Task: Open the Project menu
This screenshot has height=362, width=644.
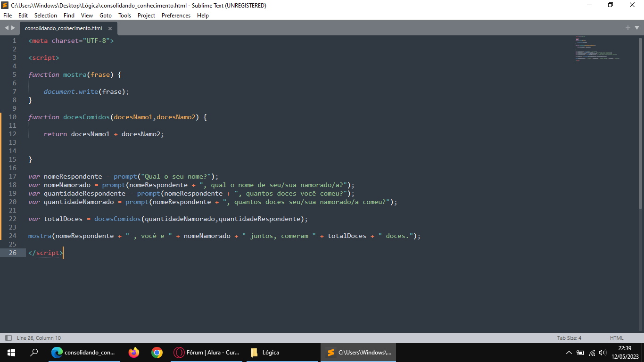Action: tap(147, 16)
